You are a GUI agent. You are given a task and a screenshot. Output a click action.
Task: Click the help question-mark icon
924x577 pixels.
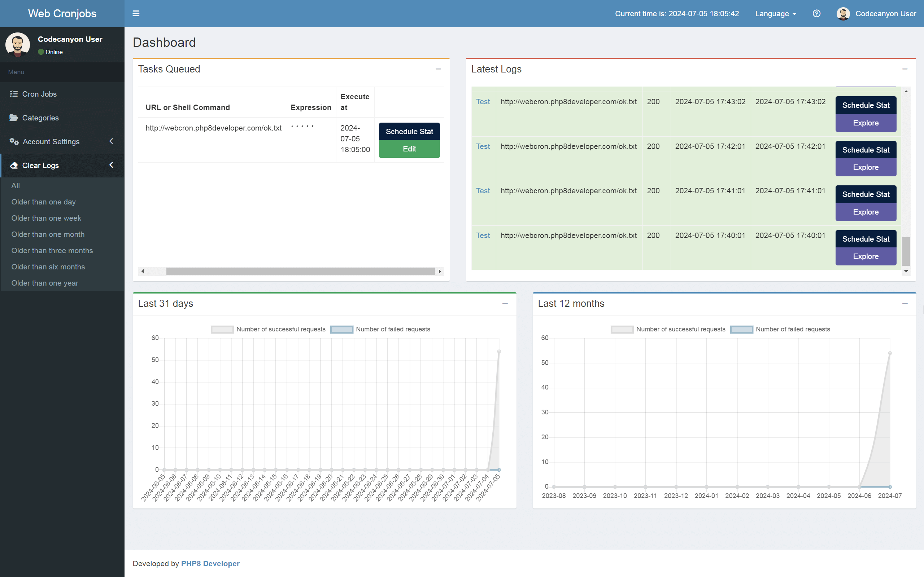[x=817, y=13]
